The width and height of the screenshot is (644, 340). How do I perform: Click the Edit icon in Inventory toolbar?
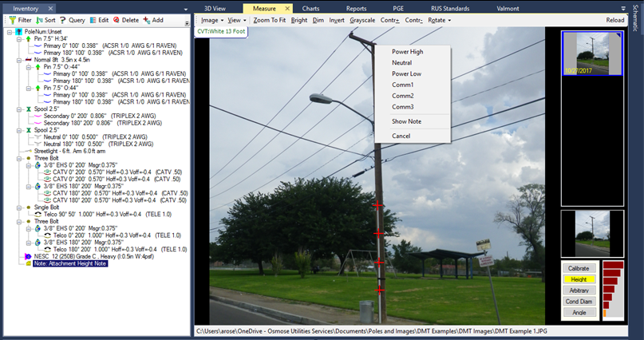pos(93,20)
